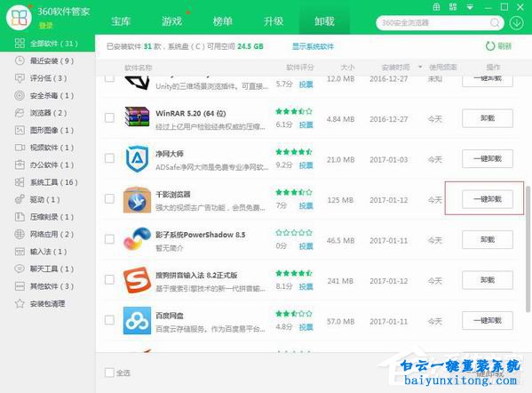
Task: Open the 榜单 tab
Action: pyautogui.click(x=223, y=21)
